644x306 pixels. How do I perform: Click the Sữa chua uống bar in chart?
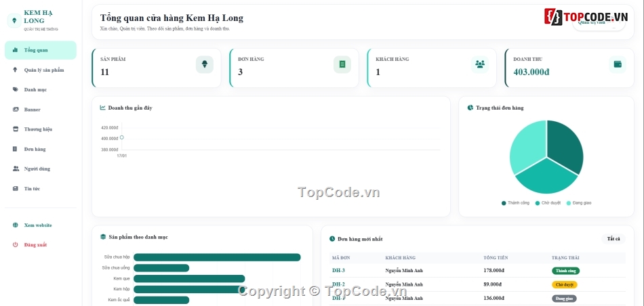tap(161, 268)
